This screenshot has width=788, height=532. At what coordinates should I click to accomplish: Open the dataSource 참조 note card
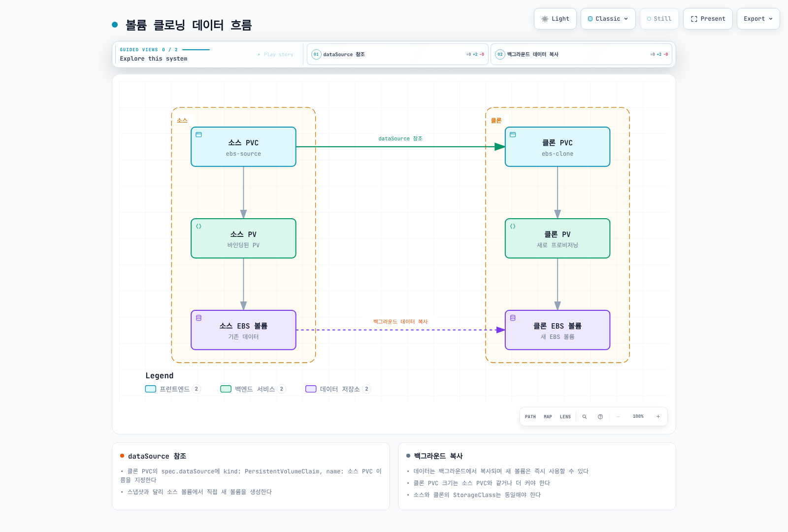tap(251, 476)
